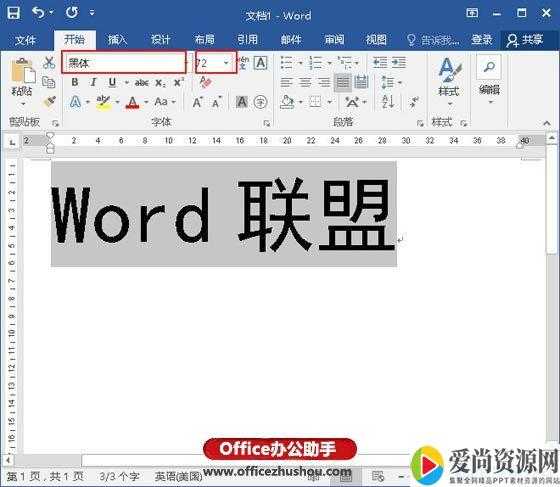
Task: Click the Redo/Repeat icon
Action: [72, 13]
